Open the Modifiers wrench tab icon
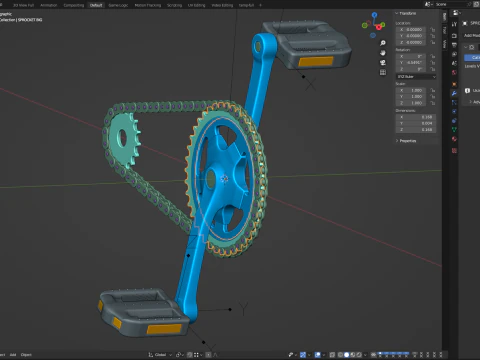The image size is (480, 360). 454,94
